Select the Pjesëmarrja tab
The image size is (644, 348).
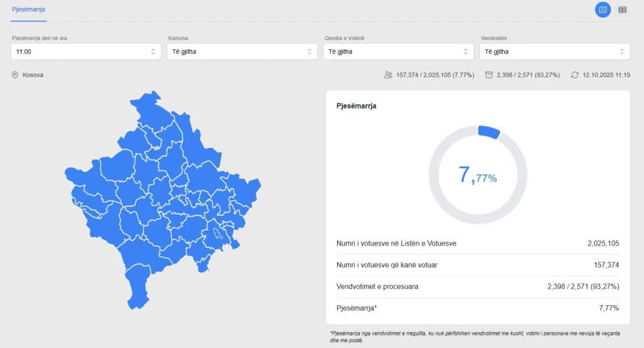click(x=28, y=9)
